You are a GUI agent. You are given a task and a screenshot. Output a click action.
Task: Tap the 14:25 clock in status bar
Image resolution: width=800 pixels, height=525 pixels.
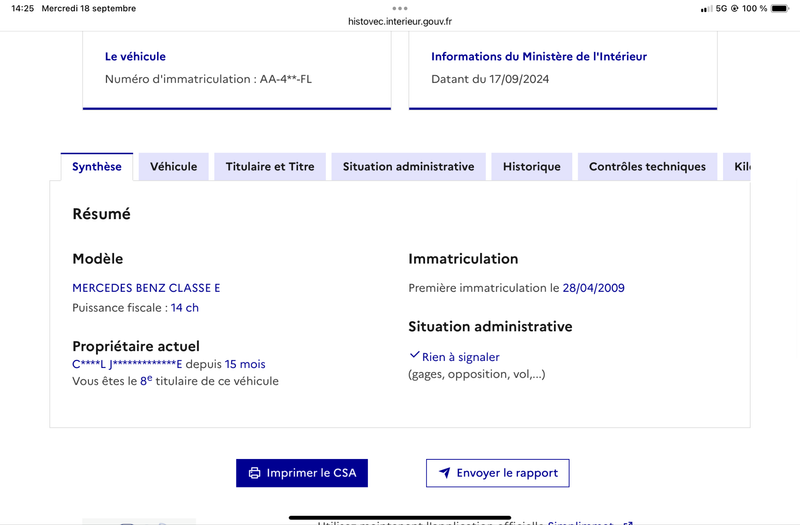(x=22, y=8)
